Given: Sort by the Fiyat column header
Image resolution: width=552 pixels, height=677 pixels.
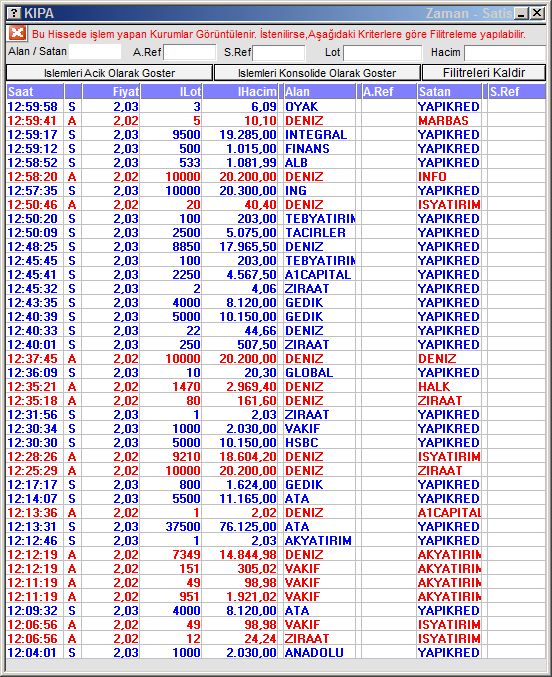Looking at the screenshot, I should (111, 92).
